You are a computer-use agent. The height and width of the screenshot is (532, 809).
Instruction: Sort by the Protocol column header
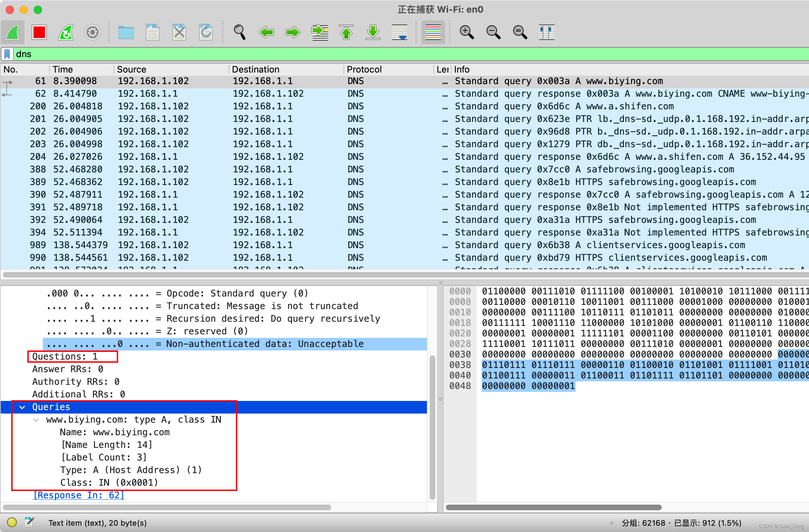click(x=364, y=69)
